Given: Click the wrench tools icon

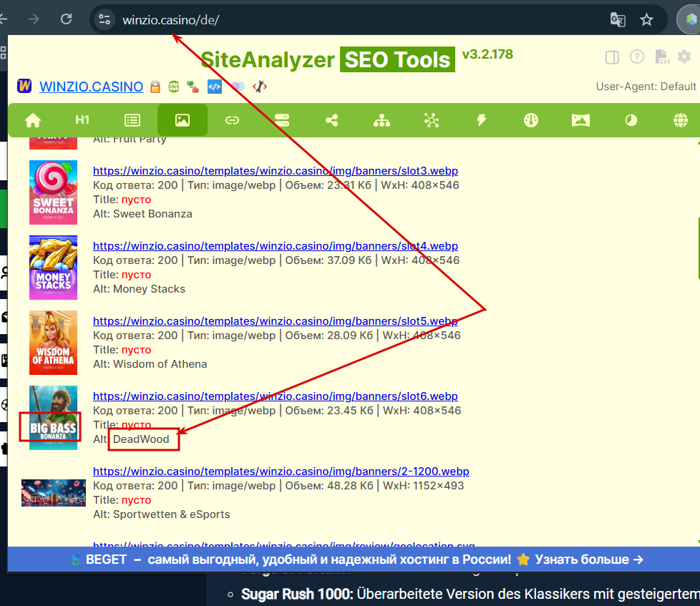Looking at the screenshot, I should [x=260, y=87].
